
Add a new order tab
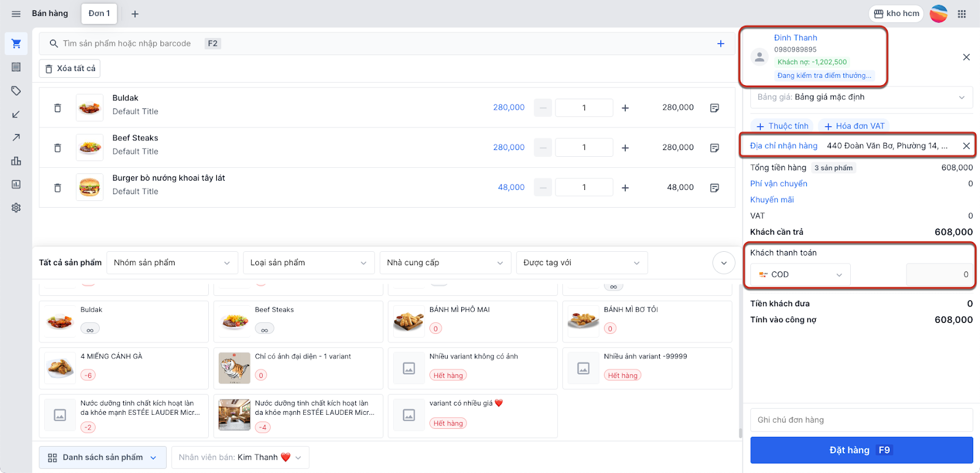coord(135,13)
